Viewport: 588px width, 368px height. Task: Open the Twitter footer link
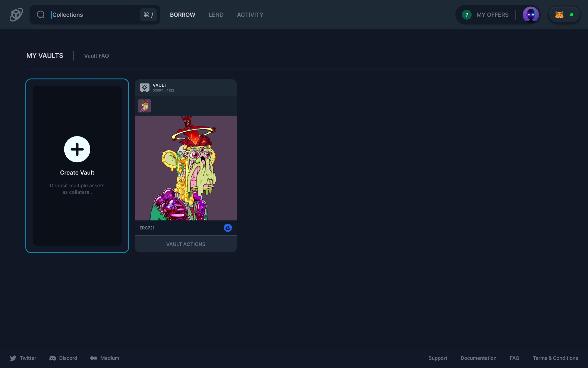(x=23, y=358)
